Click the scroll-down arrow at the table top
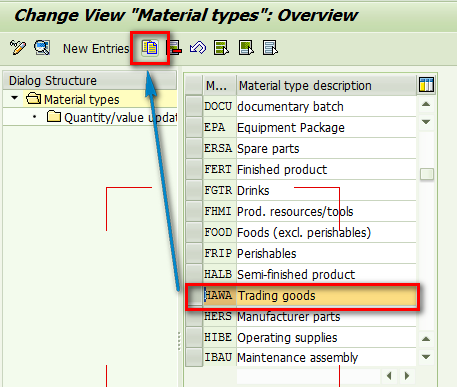Image resolution: width=457 pixels, height=387 pixels. pyautogui.click(x=426, y=122)
